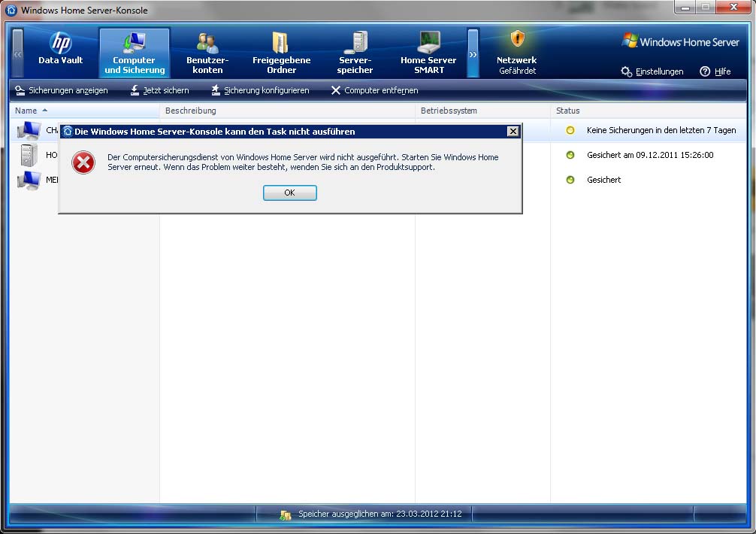756x534 pixels.
Task: Click the Status column header
Action: (x=648, y=111)
